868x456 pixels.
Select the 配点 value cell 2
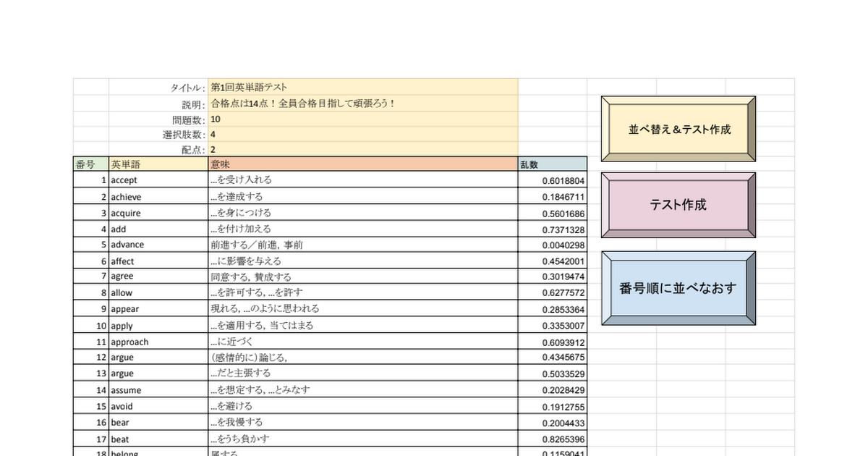(363, 150)
